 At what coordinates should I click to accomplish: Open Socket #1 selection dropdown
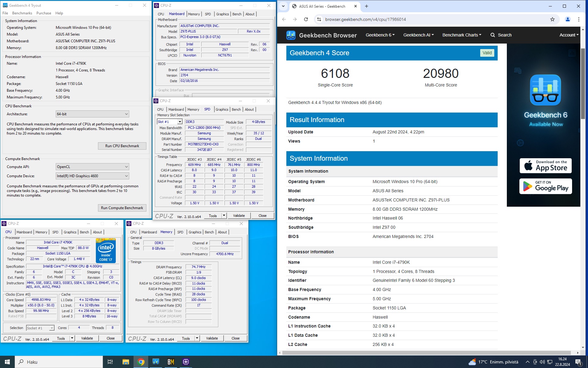pos(40,328)
